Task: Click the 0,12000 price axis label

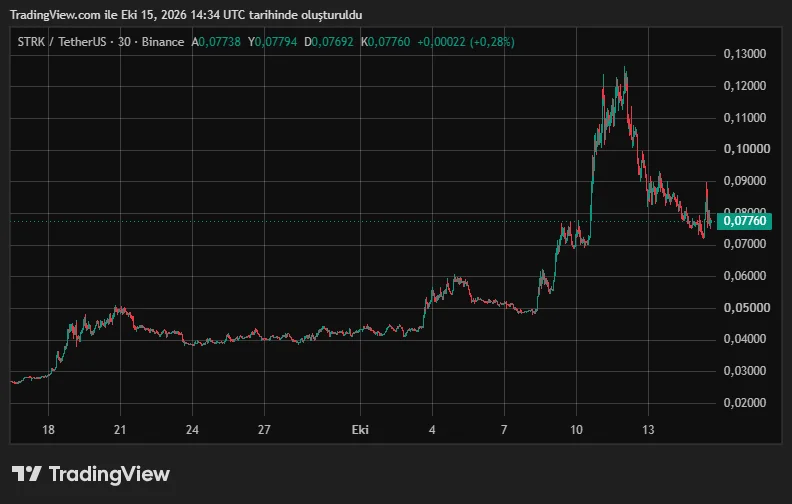Action: [x=745, y=86]
